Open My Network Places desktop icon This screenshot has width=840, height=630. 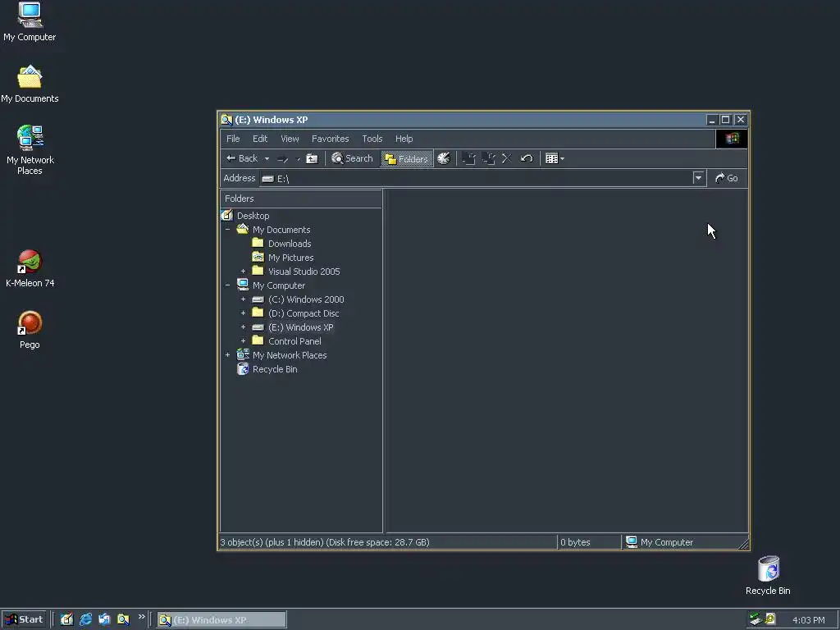point(30,150)
